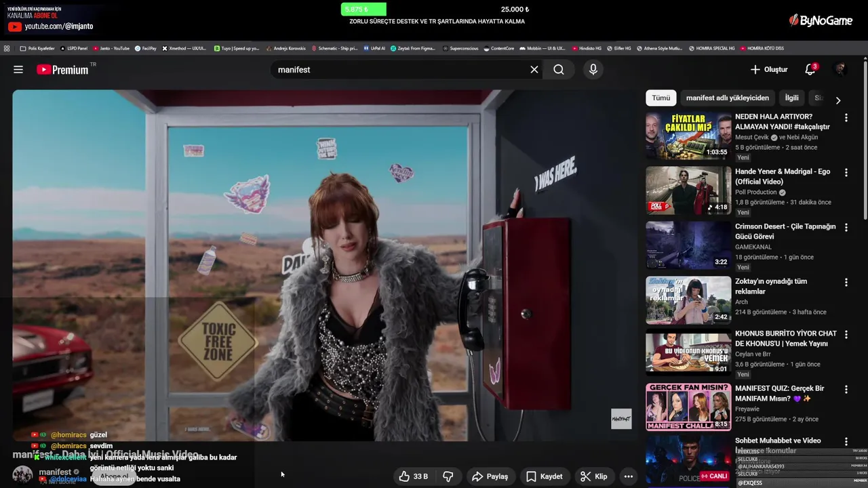This screenshot has height=488, width=868.
Task: Open the account avatar menu
Action: click(x=840, y=70)
